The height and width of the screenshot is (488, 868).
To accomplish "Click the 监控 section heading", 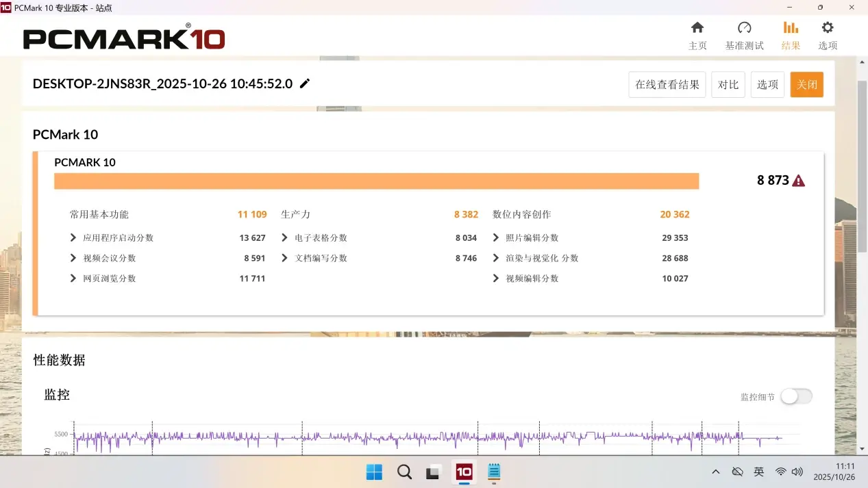I will coord(57,394).
